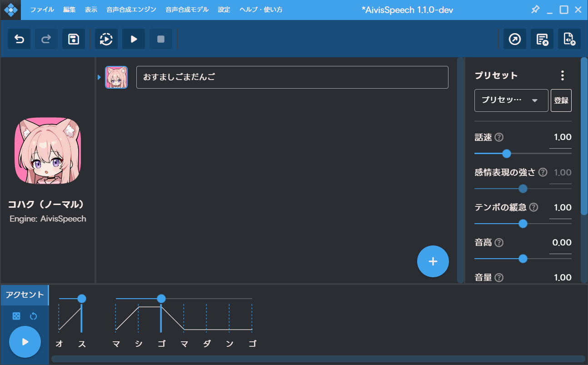
Task: Click the テンポの緩急 value field 1.00
Action: pyautogui.click(x=561, y=207)
